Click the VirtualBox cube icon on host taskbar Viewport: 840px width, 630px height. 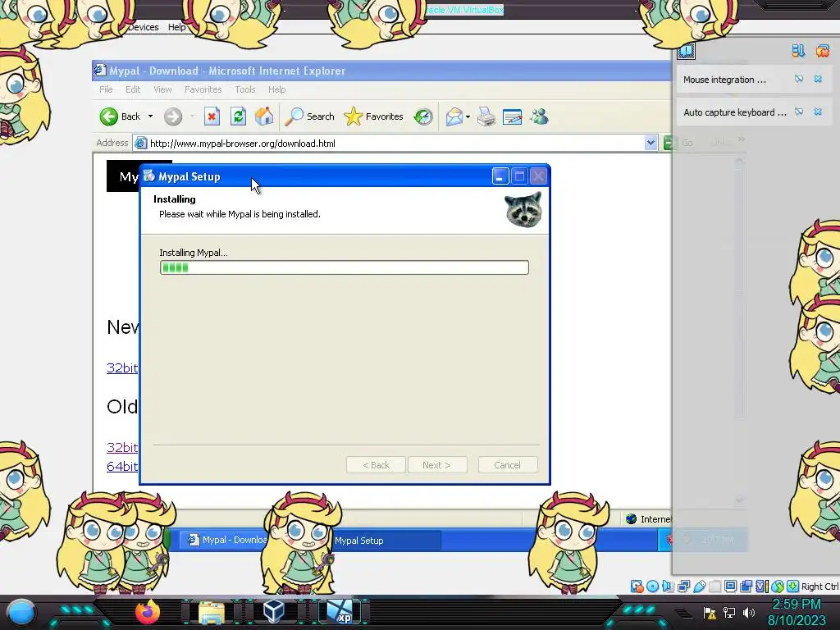(274, 611)
